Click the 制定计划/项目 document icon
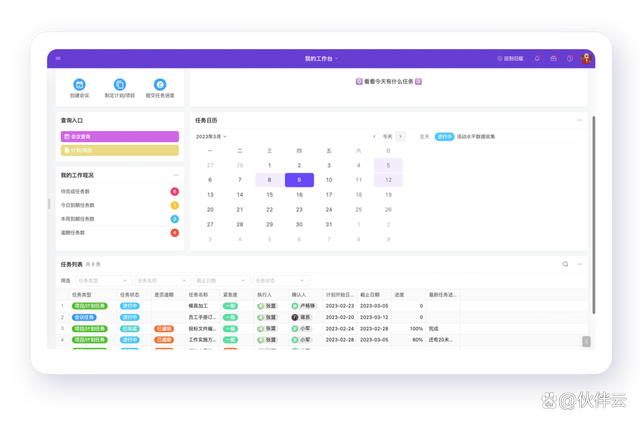This screenshot has height=423, width=640. (120, 85)
